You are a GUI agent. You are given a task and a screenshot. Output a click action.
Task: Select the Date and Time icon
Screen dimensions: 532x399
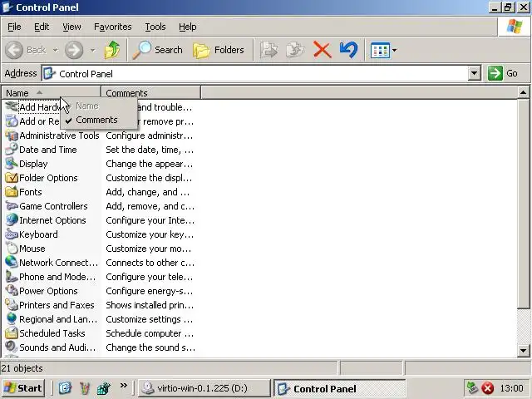[x=11, y=150]
